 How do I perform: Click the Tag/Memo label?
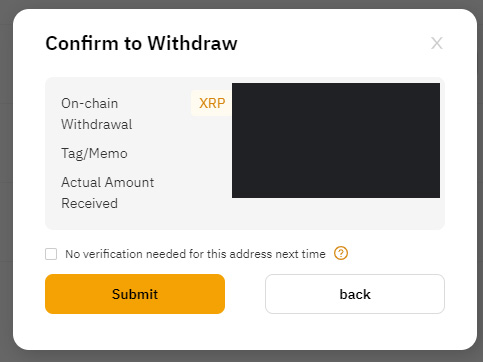pyautogui.click(x=94, y=154)
